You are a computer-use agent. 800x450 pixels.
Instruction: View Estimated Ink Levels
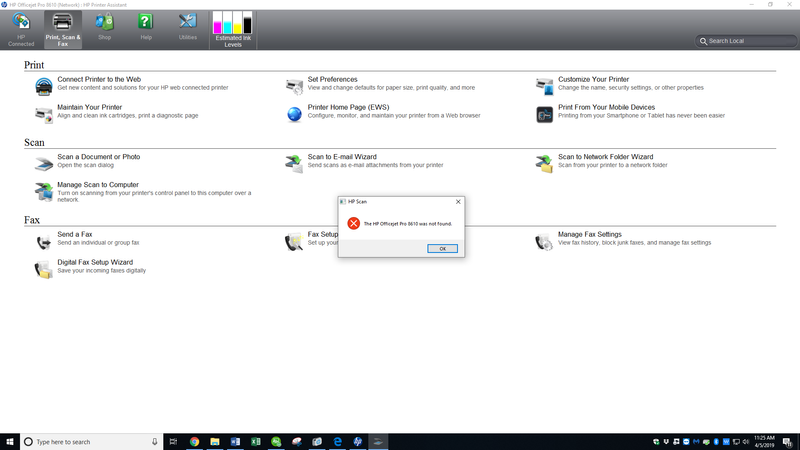coord(233,30)
